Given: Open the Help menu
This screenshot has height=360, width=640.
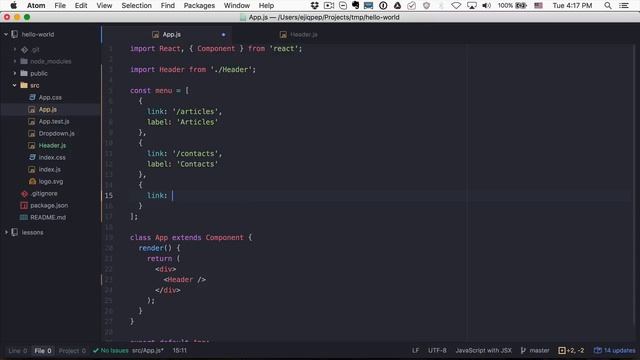Looking at the screenshot, I should click(x=266, y=6).
